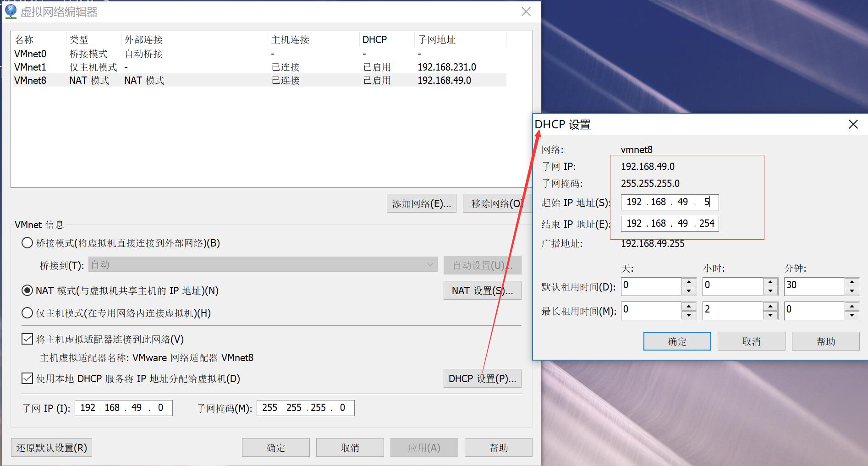
Task: Click 广播地址 value 192.168.49.255
Action: (653, 243)
